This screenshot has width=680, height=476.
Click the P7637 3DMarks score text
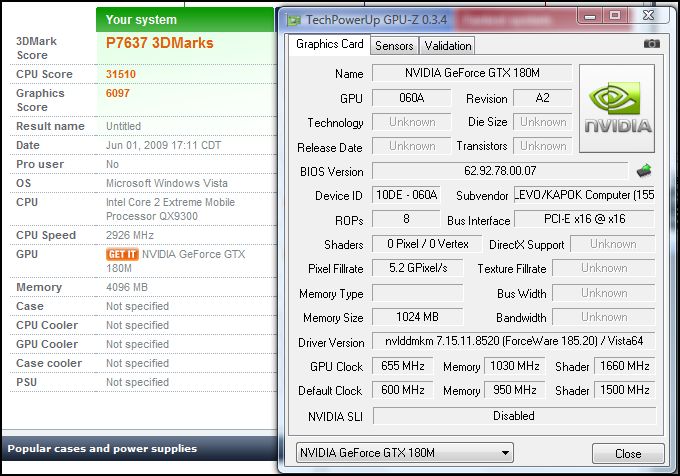pyautogui.click(x=160, y=43)
